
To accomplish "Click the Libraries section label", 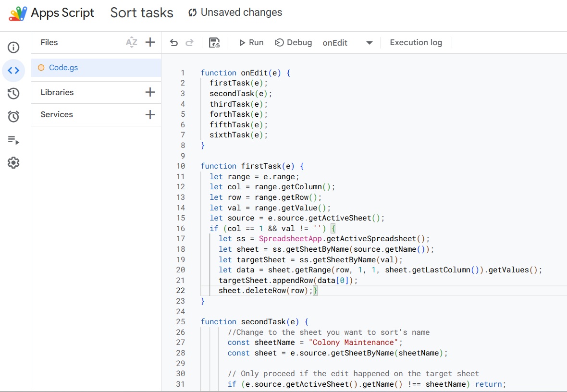I will click(x=57, y=92).
